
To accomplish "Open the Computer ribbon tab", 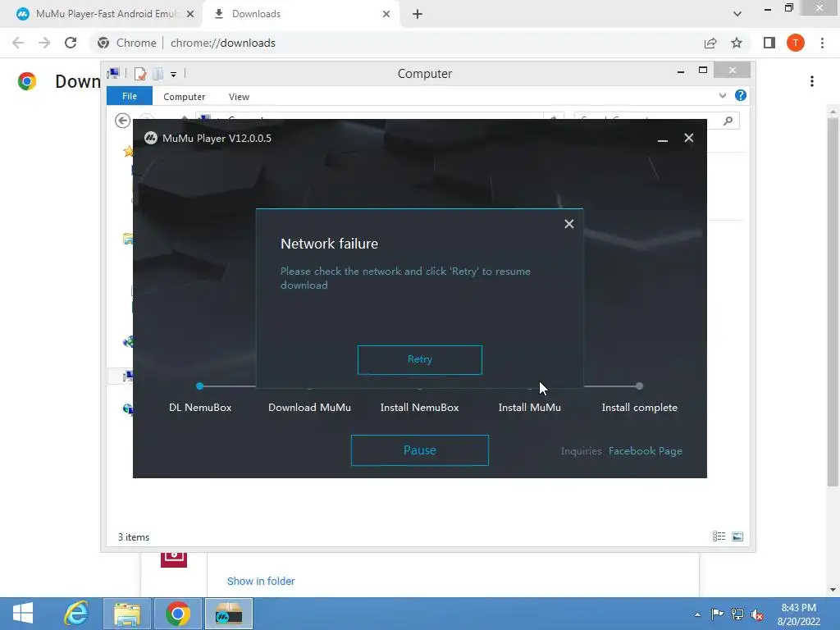I will [184, 97].
